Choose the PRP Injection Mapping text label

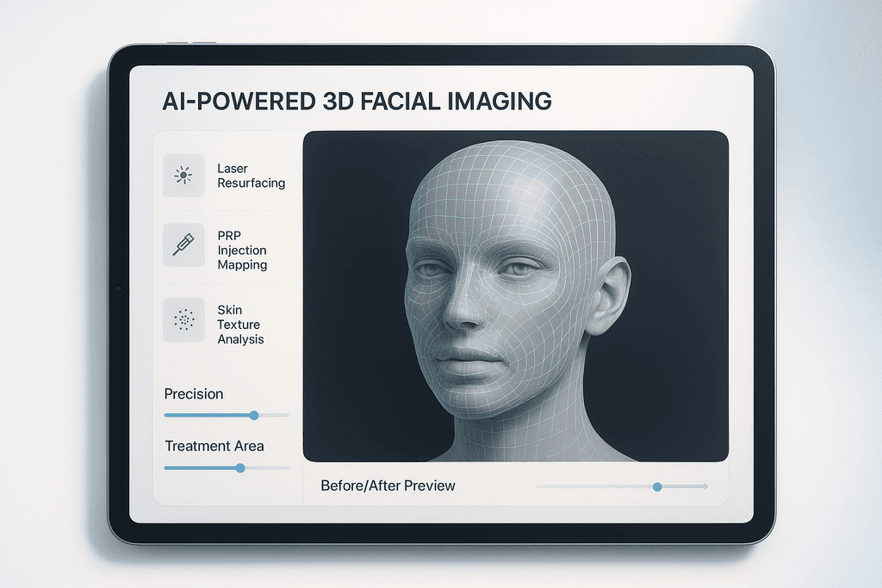point(242,251)
